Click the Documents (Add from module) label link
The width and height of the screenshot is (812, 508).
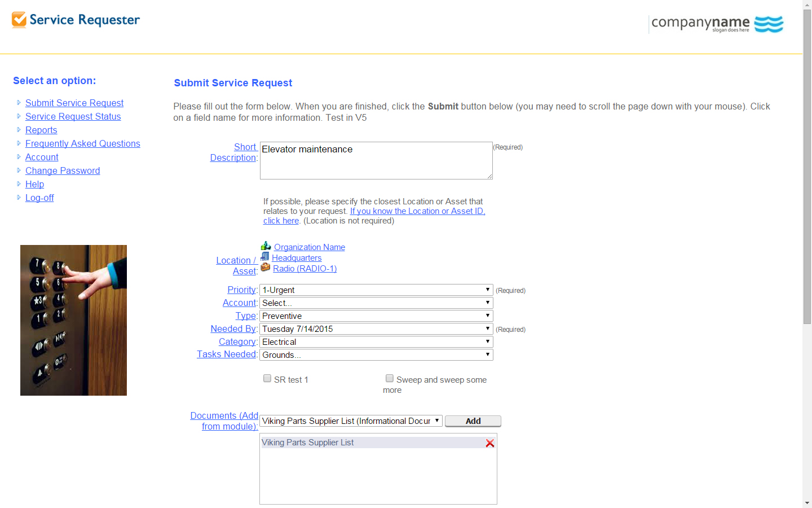pos(224,421)
